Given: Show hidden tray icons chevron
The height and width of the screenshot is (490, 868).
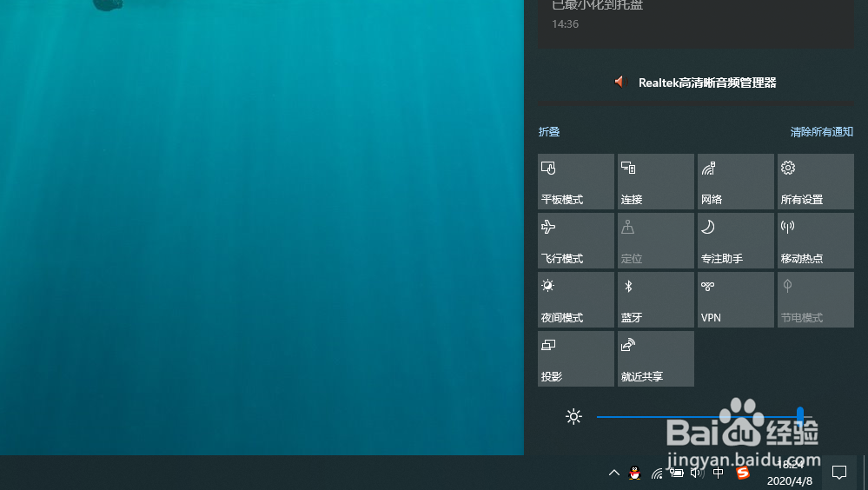Looking at the screenshot, I should point(614,473).
